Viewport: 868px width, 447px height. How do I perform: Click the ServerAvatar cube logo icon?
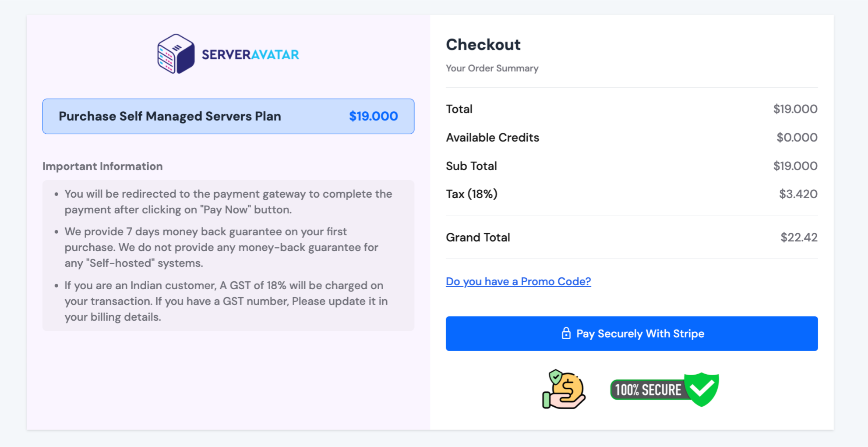point(176,54)
